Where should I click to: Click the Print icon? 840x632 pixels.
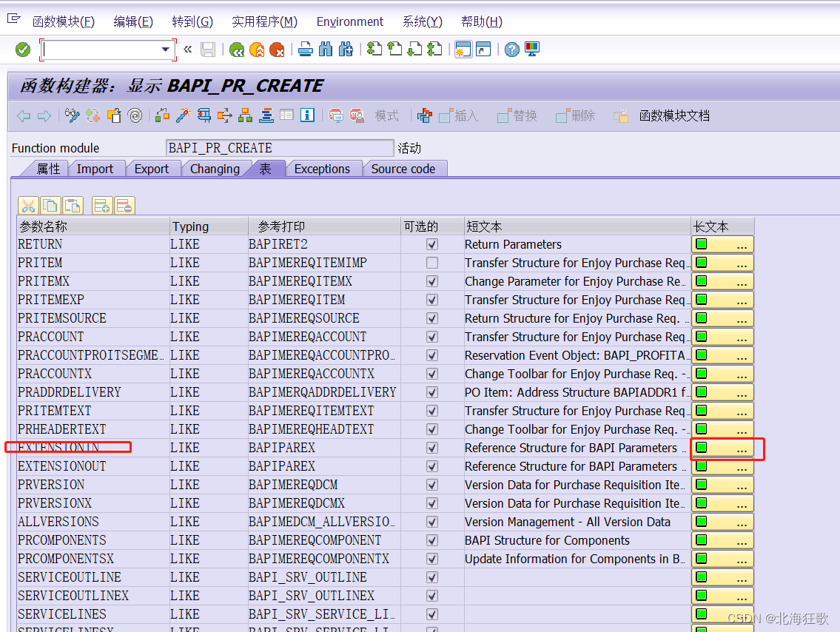click(x=306, y=49)
